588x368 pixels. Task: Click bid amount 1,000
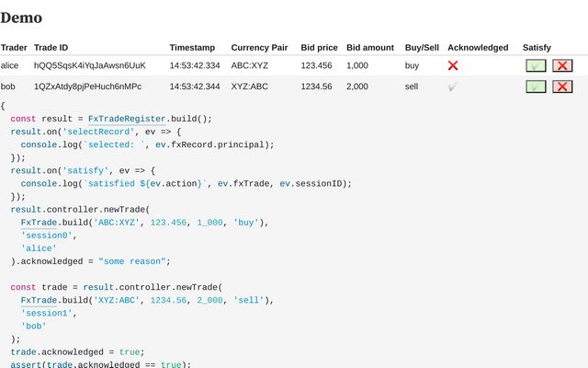tap(357, 65)
